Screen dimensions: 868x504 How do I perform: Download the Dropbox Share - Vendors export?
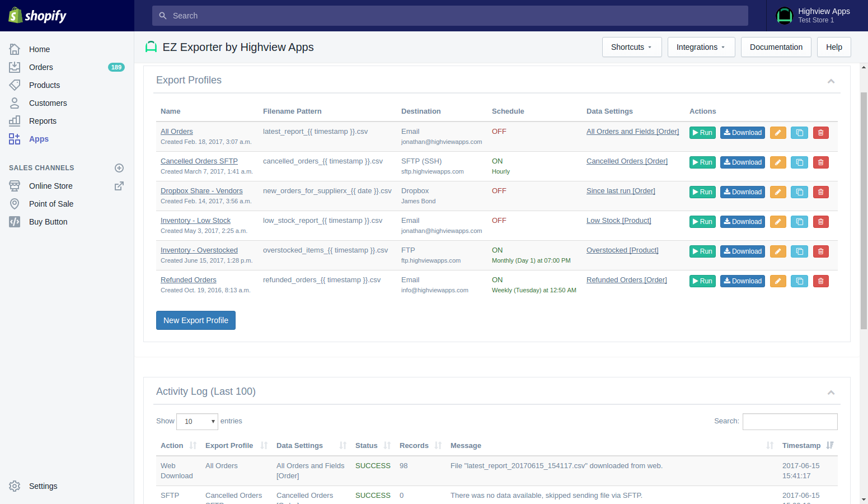(743, 192)
